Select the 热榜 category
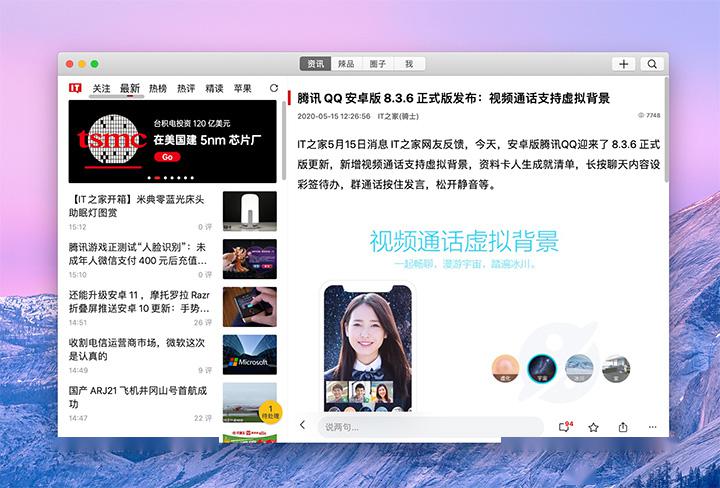 coord(158,88)
